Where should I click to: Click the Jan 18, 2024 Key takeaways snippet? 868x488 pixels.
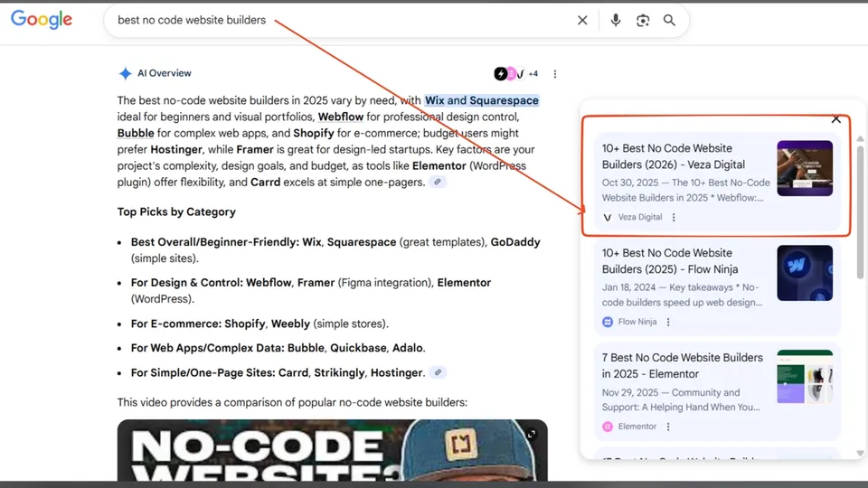(682, 295)
